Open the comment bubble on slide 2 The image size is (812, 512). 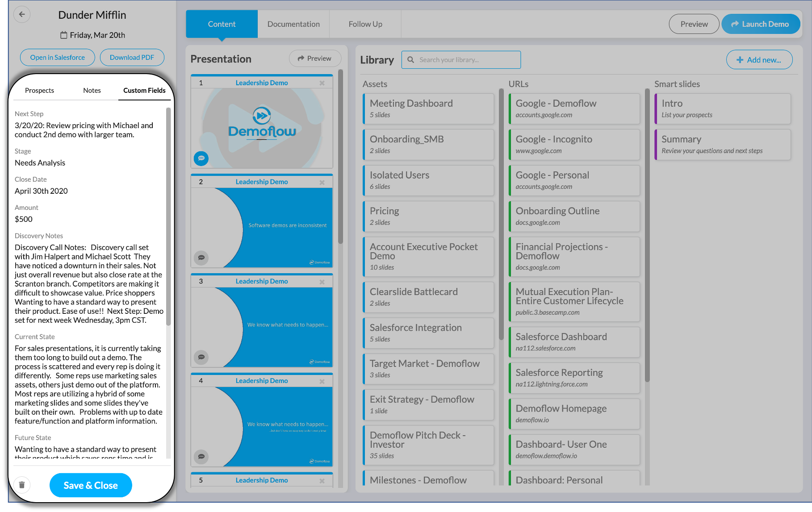[201, 258]
